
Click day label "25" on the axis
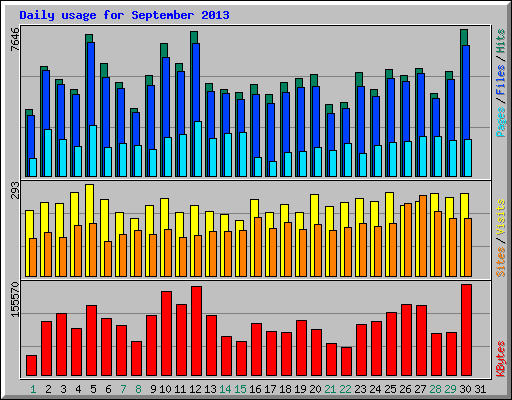pos(390,389)
